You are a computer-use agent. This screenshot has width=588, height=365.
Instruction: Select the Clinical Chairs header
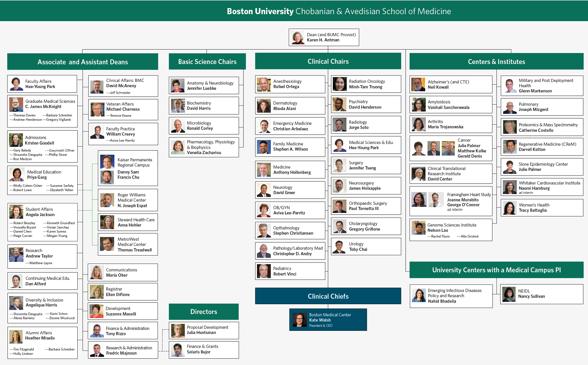pyautogui.click(x=328, y=61)
